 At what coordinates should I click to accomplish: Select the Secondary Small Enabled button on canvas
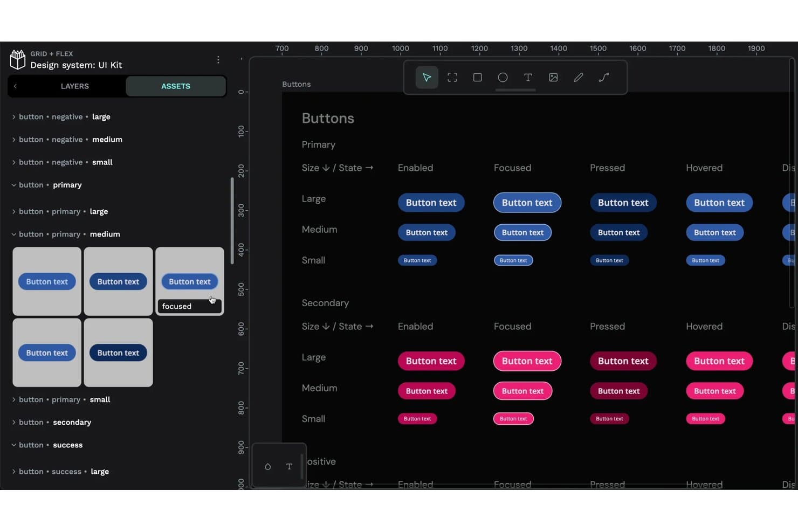[x=417, y=419]
